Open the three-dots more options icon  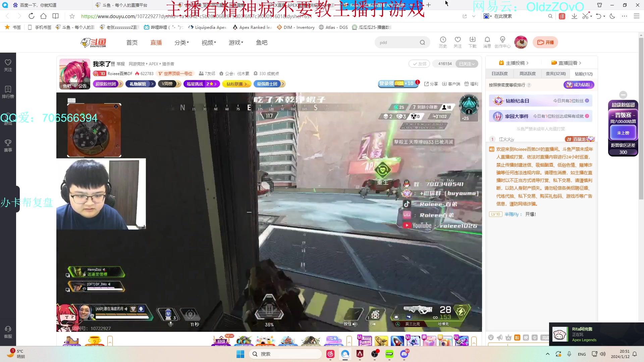point(624,16)
